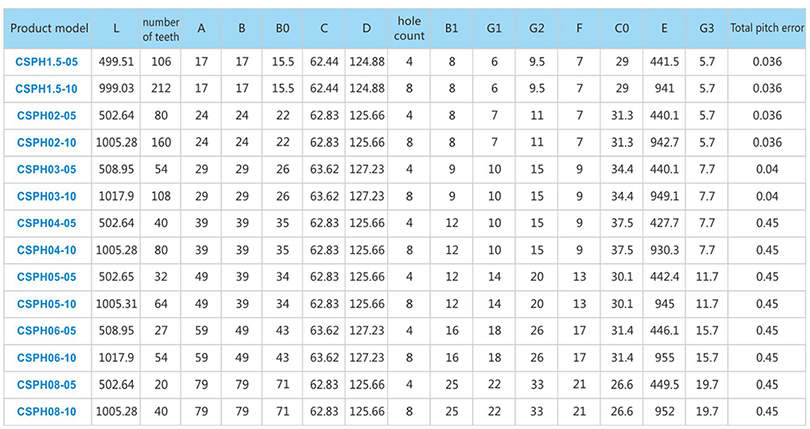Click the hole count column header
The height and width of the screenshot is (429, 810).
(x=409, y=28)
